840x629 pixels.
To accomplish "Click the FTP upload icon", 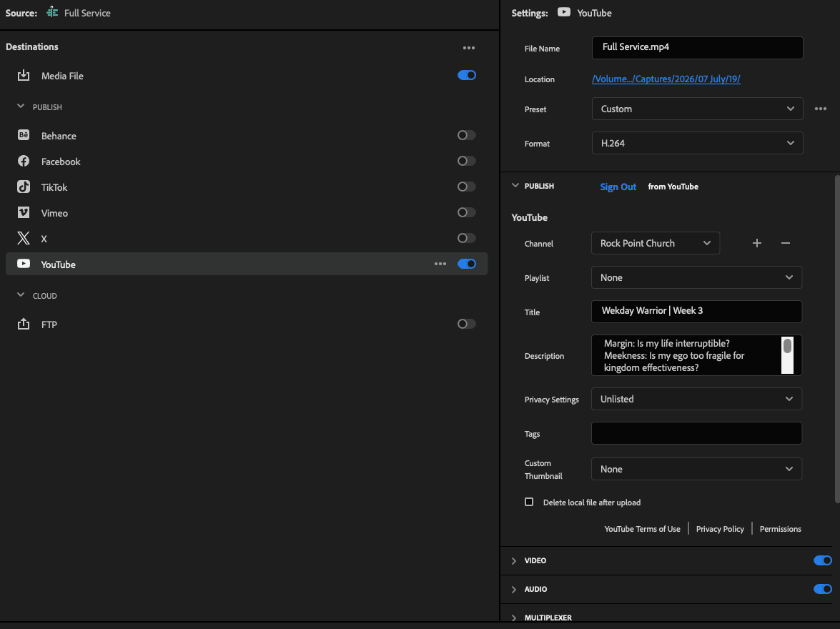I will [x=24, y=324].
